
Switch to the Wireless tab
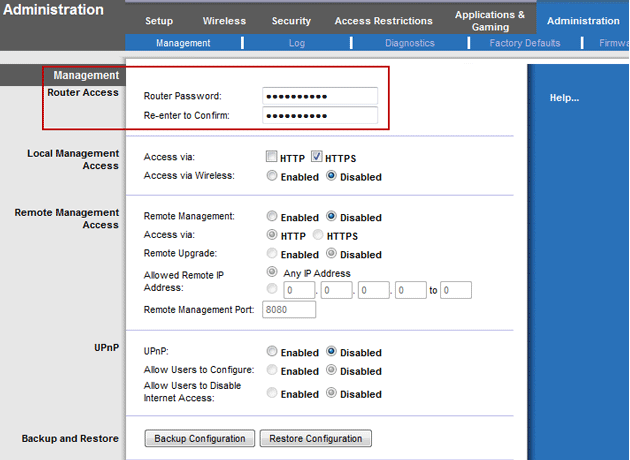coord(224,21)
